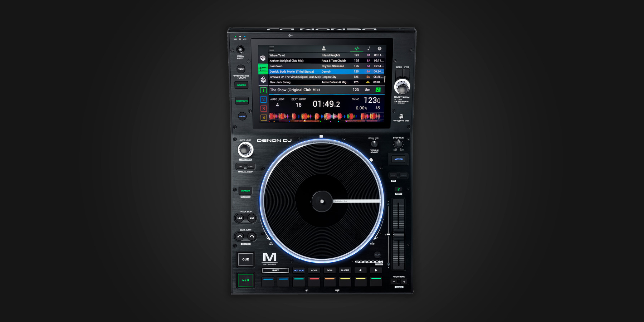The width and height of the screenshot is (644, 322).
Task: Click the green key lock Reset button
Action: click(x=398, y=189)
